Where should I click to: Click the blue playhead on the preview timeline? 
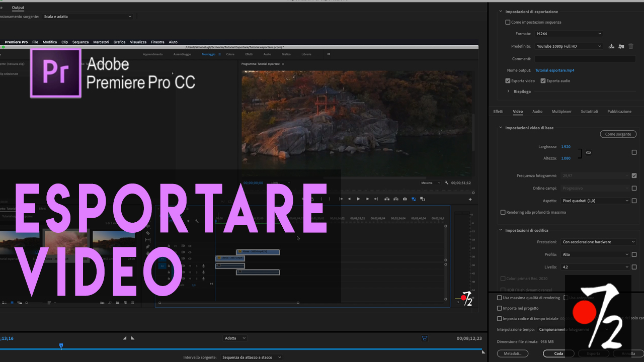coord(61,346)
